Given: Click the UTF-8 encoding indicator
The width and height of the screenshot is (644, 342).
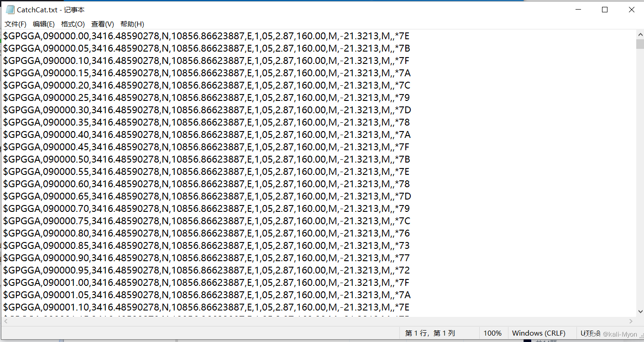Looking at the screenshot, I should tap(591, 333).
